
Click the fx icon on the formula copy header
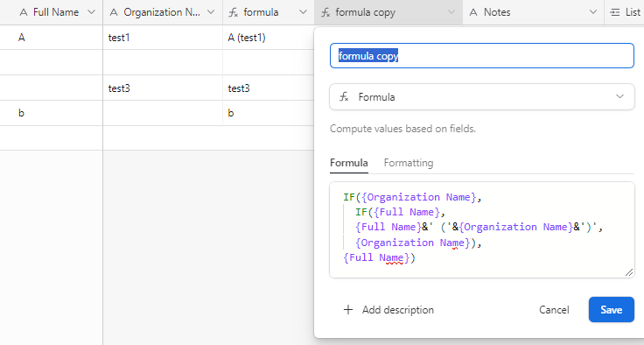[325, 12]
